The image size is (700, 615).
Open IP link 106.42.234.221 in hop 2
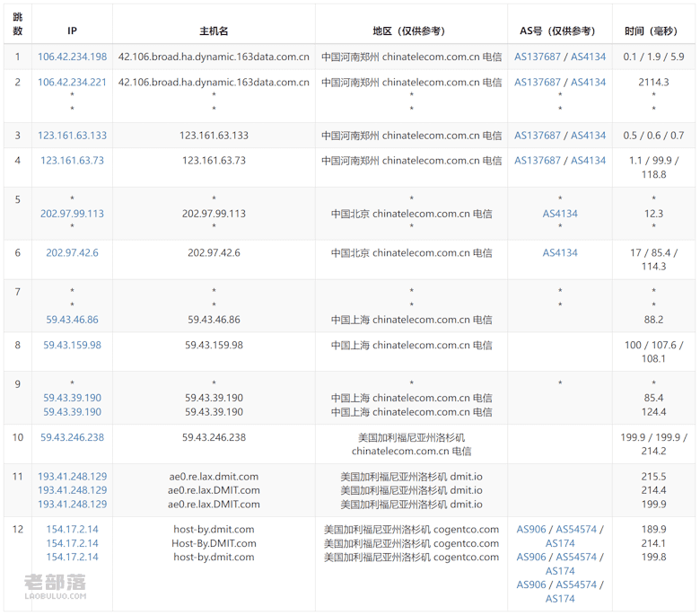[x=72, y=83]
